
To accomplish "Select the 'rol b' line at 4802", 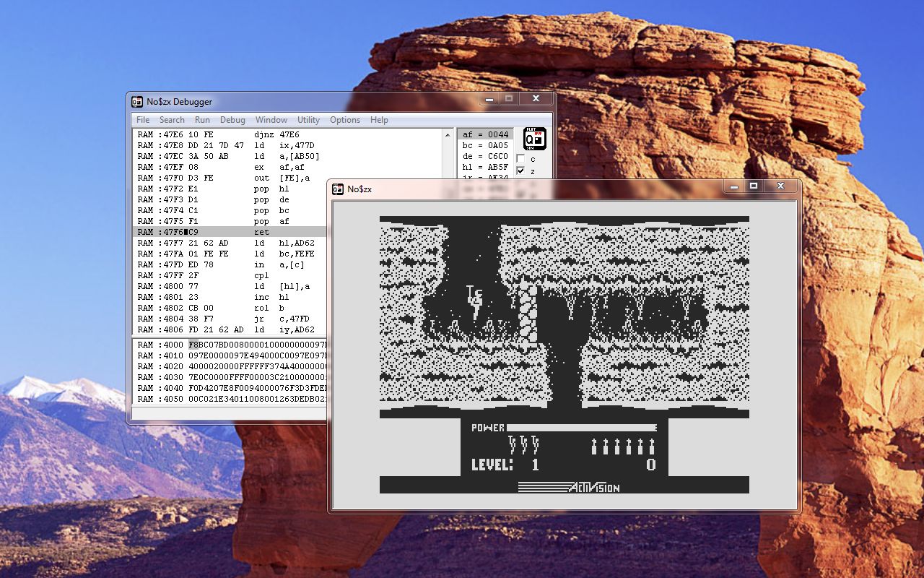I will tap(231, 308).
